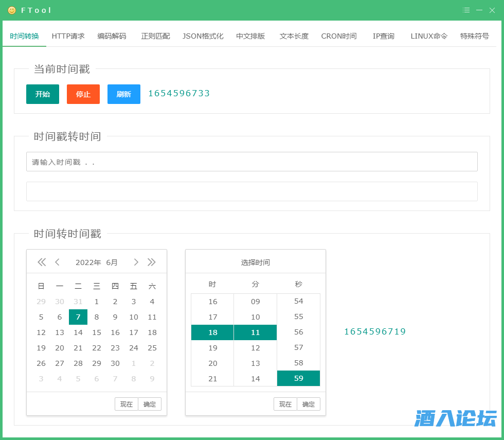
Task: Switch to the HTTP请求 tab
Action: pyautogui.click(x=68, y=36)
